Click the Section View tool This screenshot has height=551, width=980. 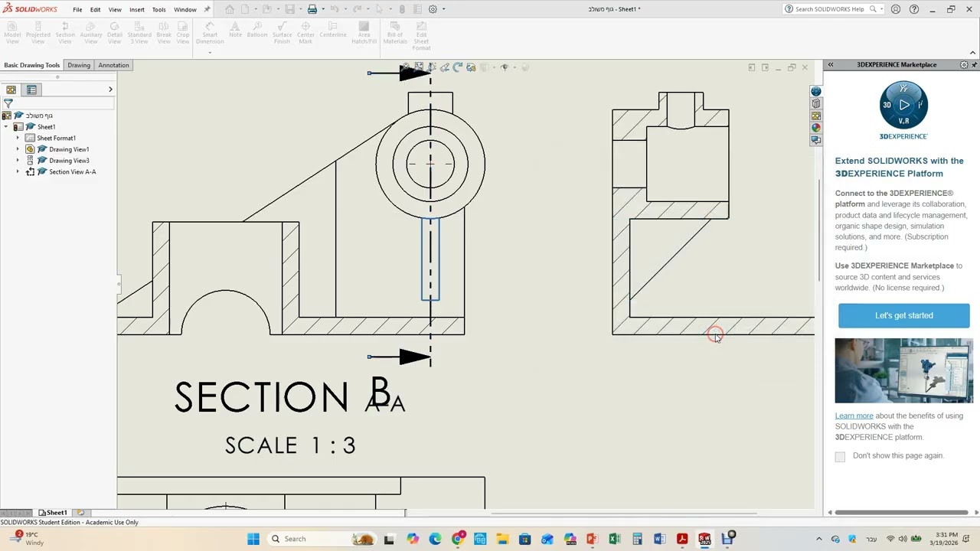point(65,33)
